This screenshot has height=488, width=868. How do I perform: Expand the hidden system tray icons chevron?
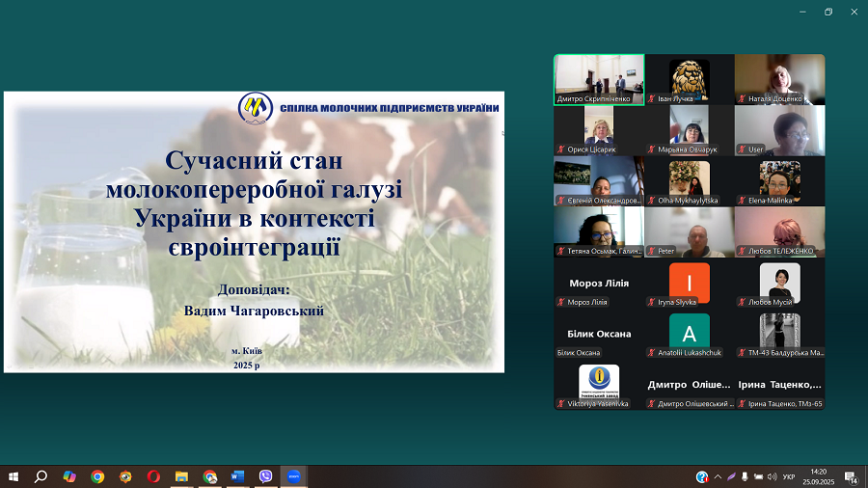click(x=717, y=477)
